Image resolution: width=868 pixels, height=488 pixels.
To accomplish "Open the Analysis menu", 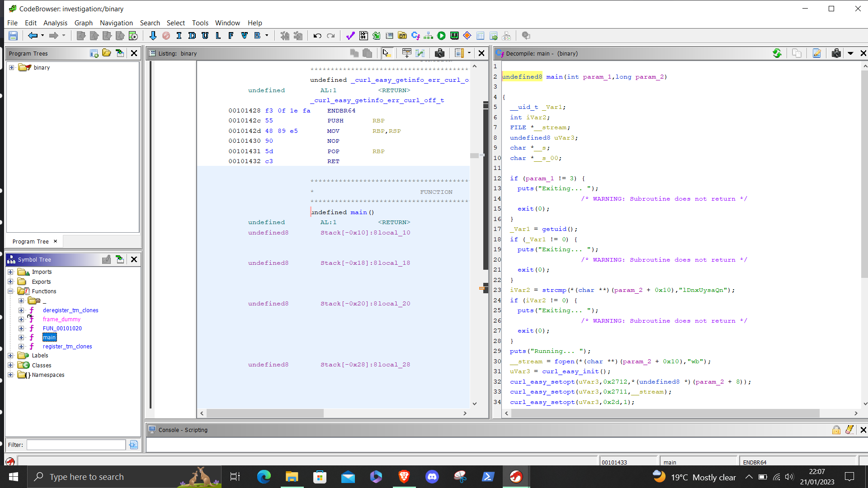I will (55, 23).
